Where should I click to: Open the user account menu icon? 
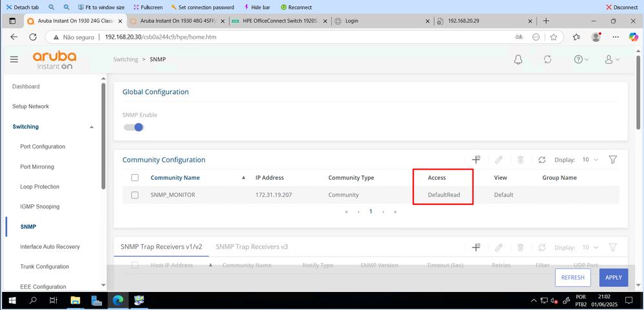tap(609, 59)
